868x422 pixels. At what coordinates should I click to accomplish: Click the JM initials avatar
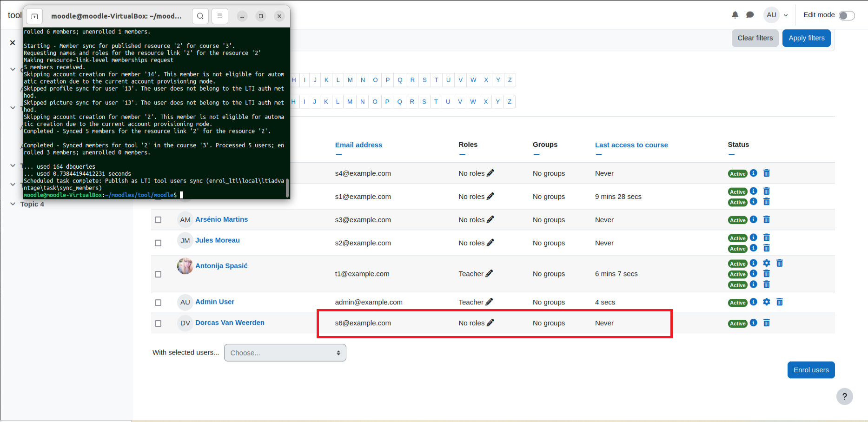pos(185,241)
